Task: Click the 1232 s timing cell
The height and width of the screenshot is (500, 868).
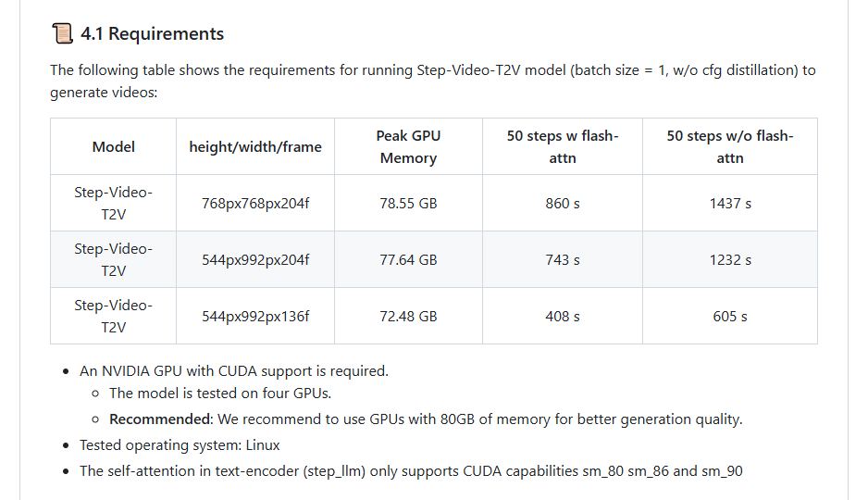Action: (729, 259)
